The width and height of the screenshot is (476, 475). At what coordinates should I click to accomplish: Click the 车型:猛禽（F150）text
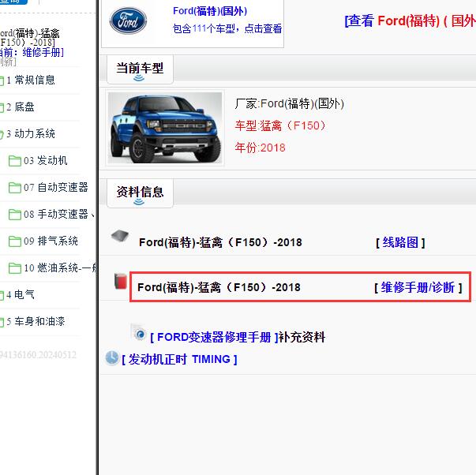pos(280,125)
